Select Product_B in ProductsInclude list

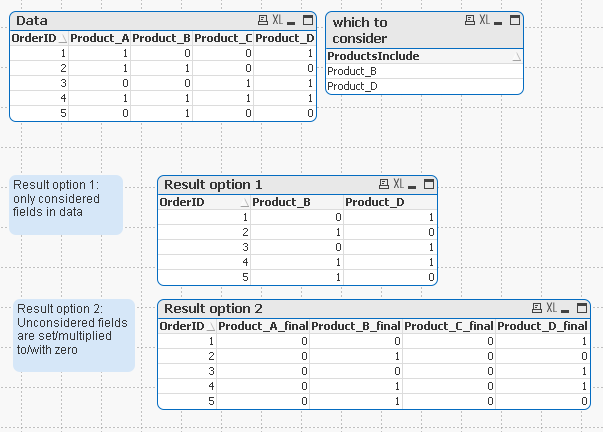click(351, 71)
